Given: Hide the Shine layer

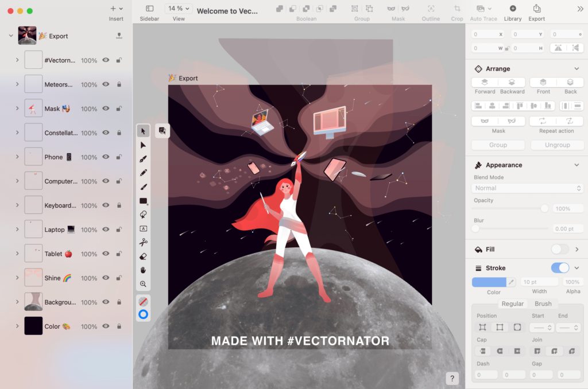Looking at the screenshot, I should coord(106,278).
